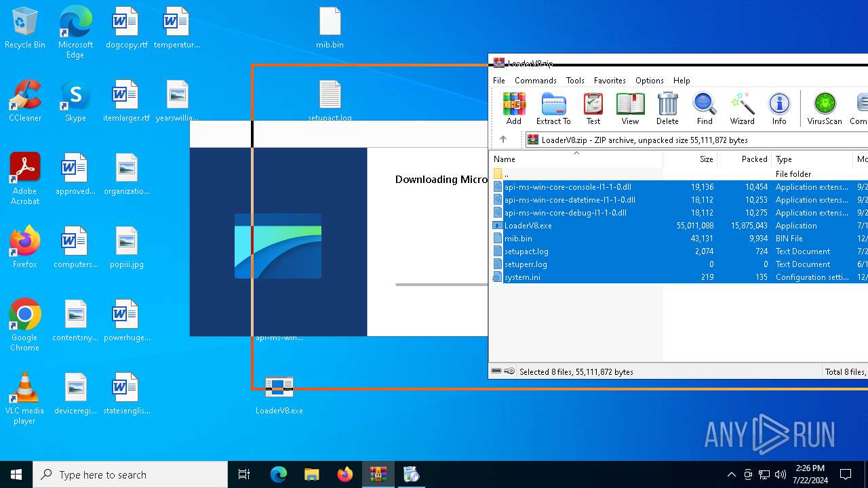This screenshot has width=868, height=488.
Task: Select api-ms-win-core-debug-l1-1-0.dll in archive
Action: pyautogui.click(x=678, y=213)
